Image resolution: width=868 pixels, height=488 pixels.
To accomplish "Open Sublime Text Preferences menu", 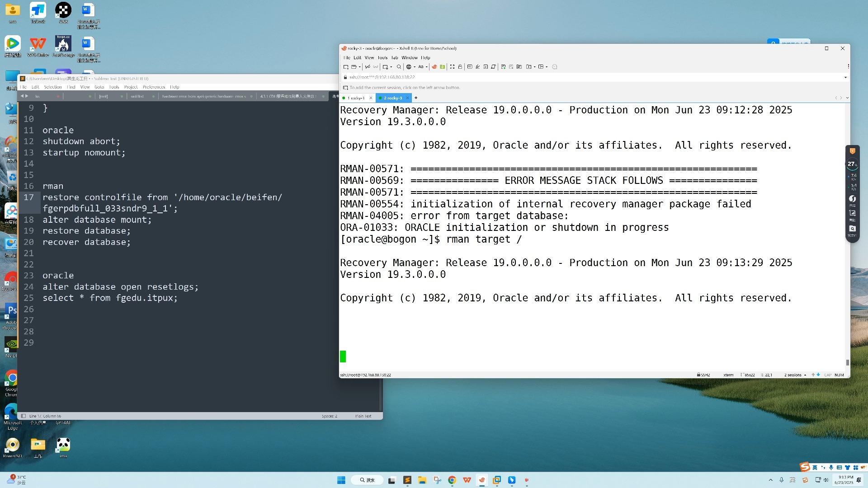I will pos(154,87).
